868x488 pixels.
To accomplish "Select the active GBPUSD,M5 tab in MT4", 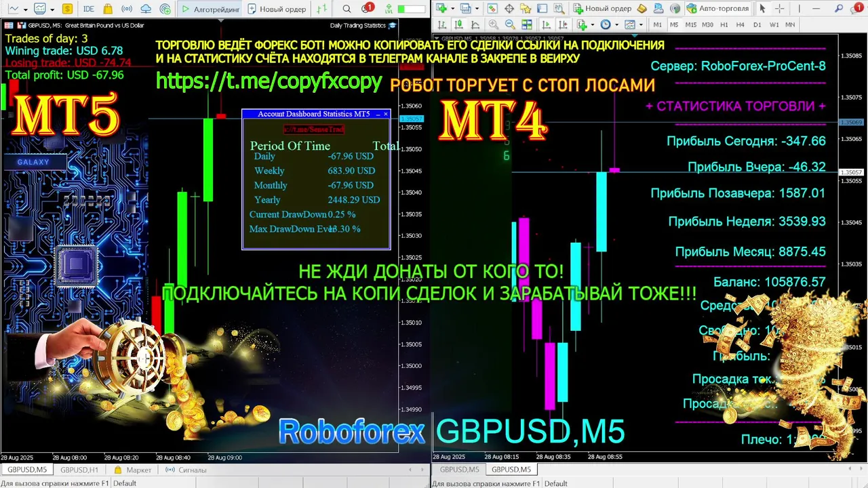I will (511, 469).
